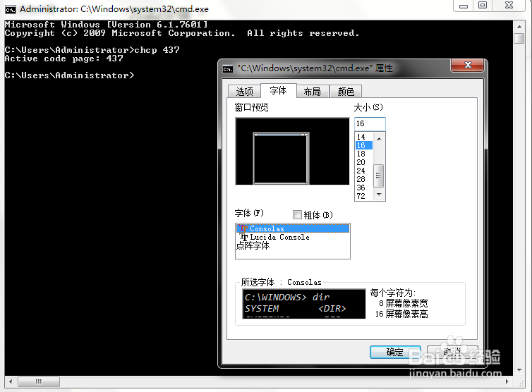Switch to the 字体 tab

(278, 90)
